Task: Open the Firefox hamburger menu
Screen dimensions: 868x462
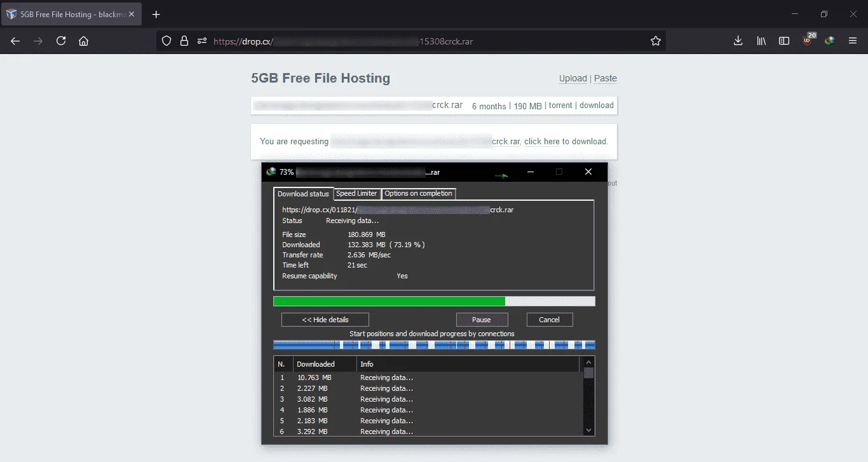Action: (x=853, y=41)
